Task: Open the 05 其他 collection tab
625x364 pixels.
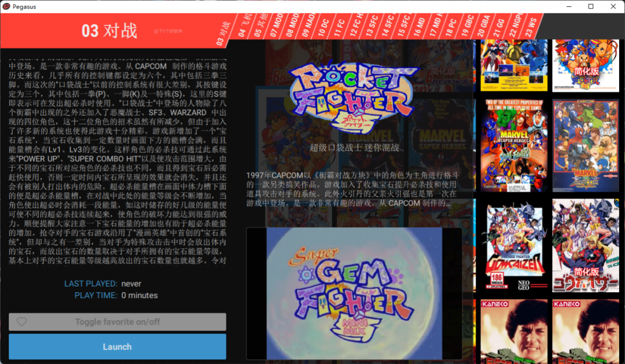Action: pos(260,26)
